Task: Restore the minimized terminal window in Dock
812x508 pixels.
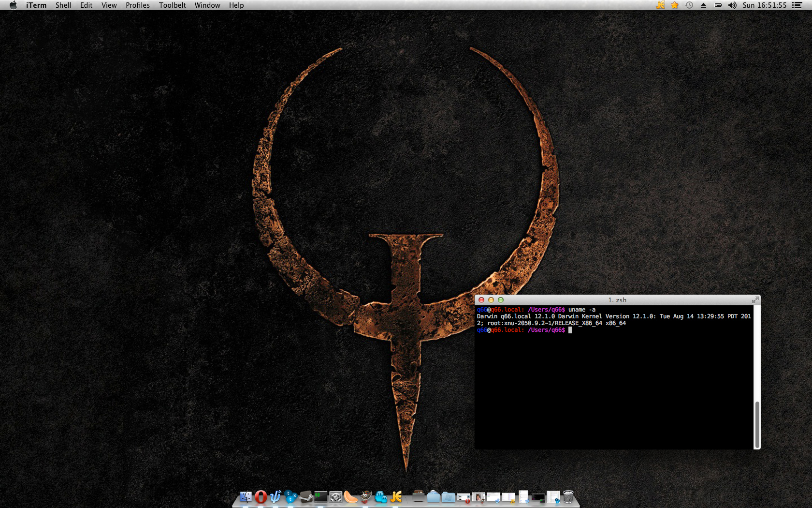Action: click(538, 497)
